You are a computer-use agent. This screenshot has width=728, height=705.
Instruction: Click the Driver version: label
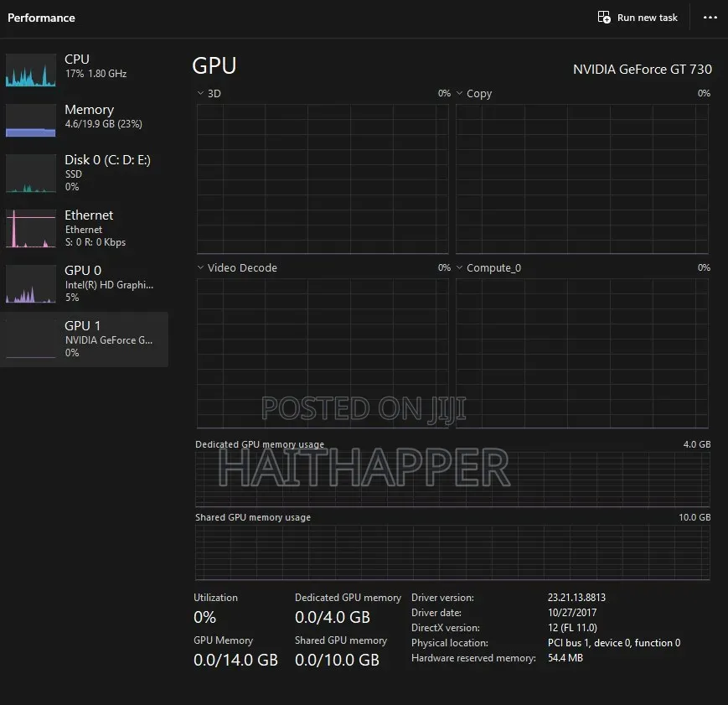coord(442,598)
